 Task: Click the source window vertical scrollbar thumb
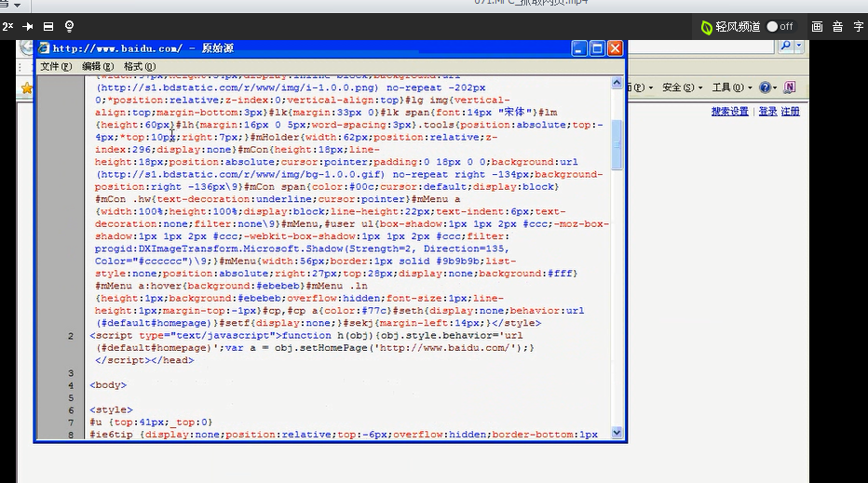[617, 144]
